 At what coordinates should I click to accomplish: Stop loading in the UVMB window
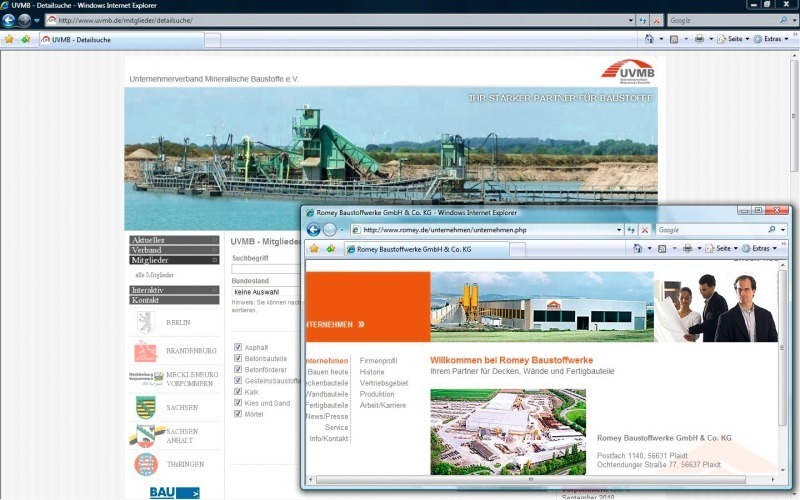click(656, 20)
